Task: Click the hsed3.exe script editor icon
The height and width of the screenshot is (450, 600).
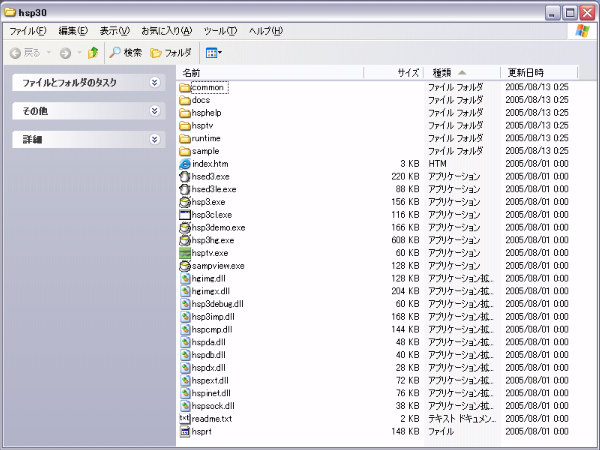Action: pyautogui.click(x=184, y=176)
